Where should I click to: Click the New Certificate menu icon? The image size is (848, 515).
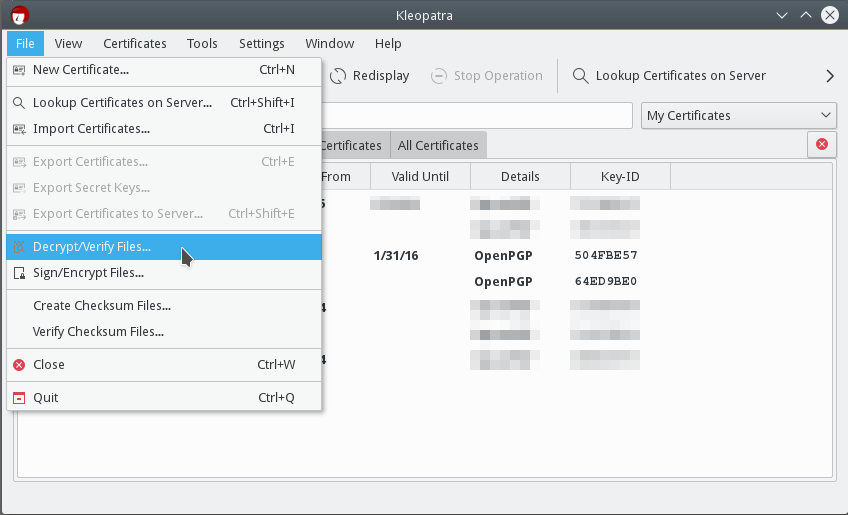(x=19, y=70)
